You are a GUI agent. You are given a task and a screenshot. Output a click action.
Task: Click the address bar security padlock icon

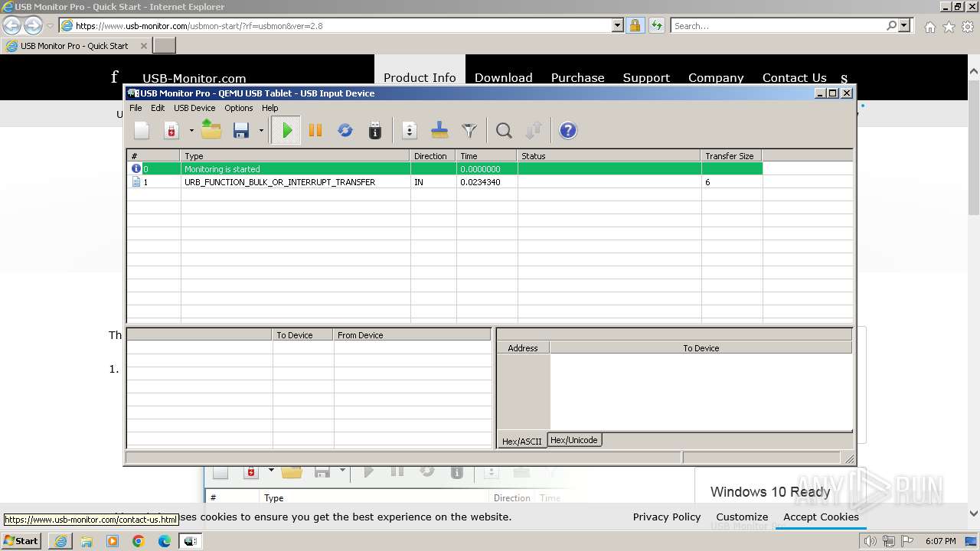pyautogui.click(x=635, y=26)
